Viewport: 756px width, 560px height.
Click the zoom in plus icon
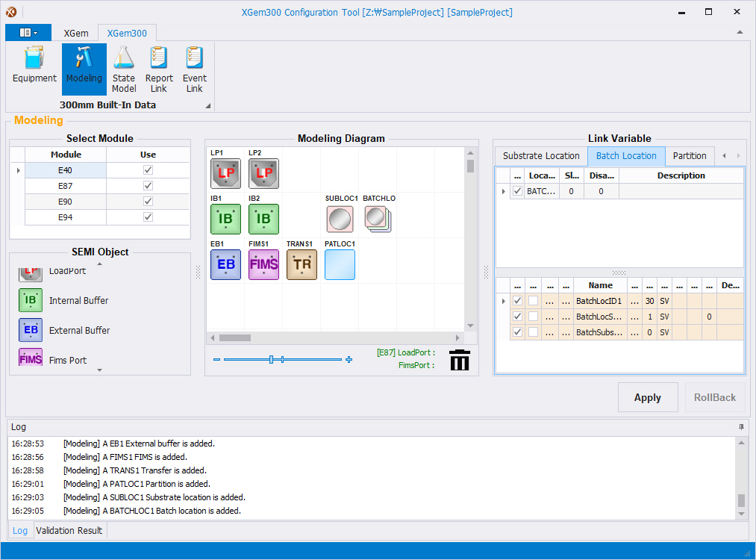tap(349, 359)
